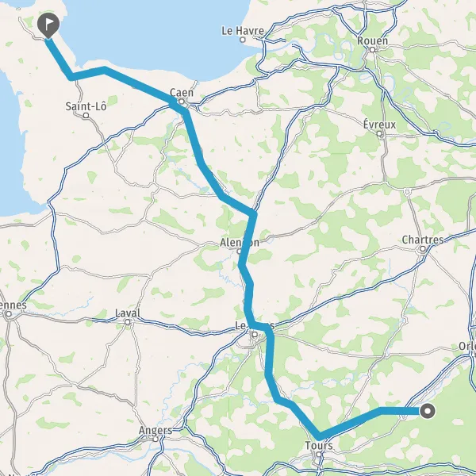476x476 pixels.
Task: Click the Rouen city marker dot
Action: pos(372,49)
